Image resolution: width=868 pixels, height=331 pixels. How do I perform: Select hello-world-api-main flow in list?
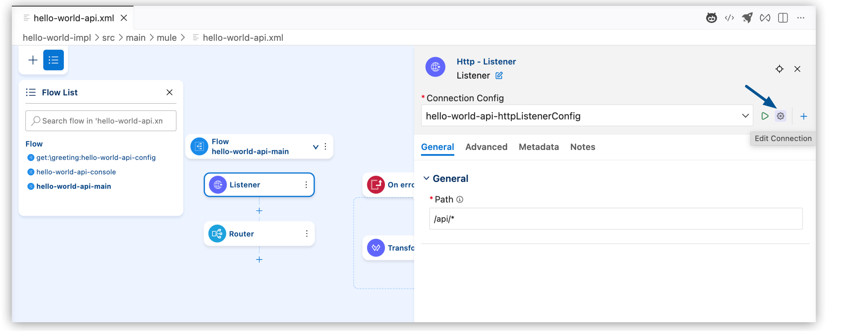pyautogui.click(x=73, y=186)
